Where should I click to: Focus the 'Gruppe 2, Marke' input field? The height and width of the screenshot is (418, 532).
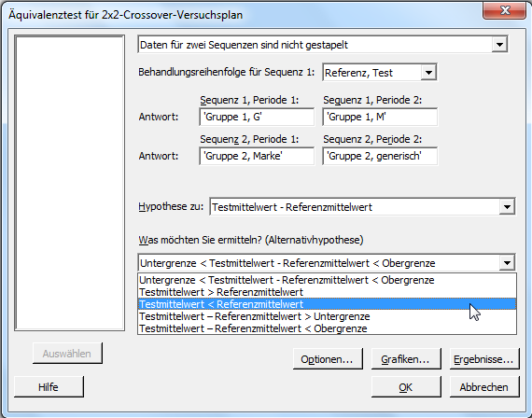tap(257, 156)
